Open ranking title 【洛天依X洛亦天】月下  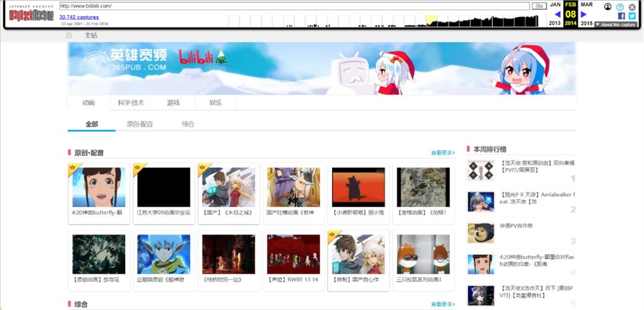pyautogui.click(x=536, y=292)
